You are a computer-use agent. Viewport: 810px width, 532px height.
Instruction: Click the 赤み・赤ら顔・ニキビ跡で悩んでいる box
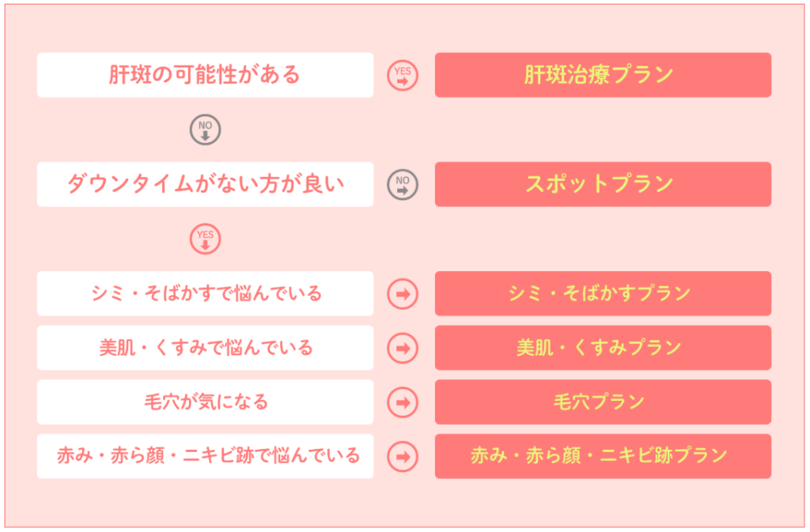click(x=205, y=456)
